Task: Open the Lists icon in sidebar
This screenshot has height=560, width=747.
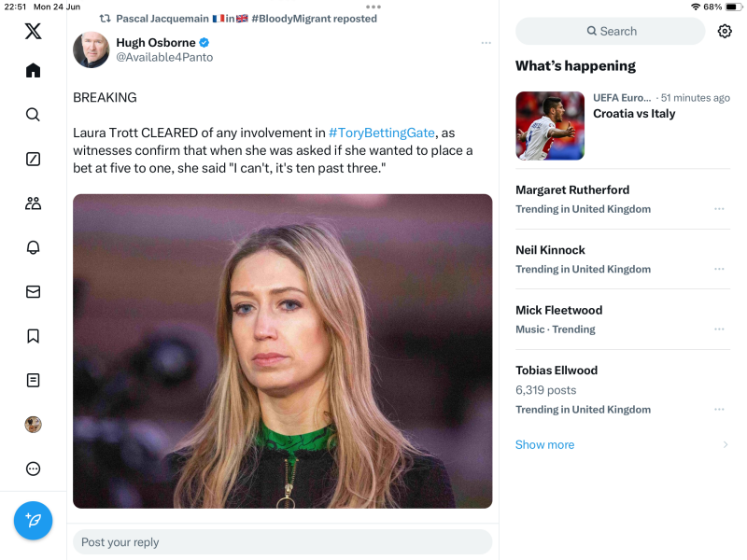Action: (x=33, y=380)
